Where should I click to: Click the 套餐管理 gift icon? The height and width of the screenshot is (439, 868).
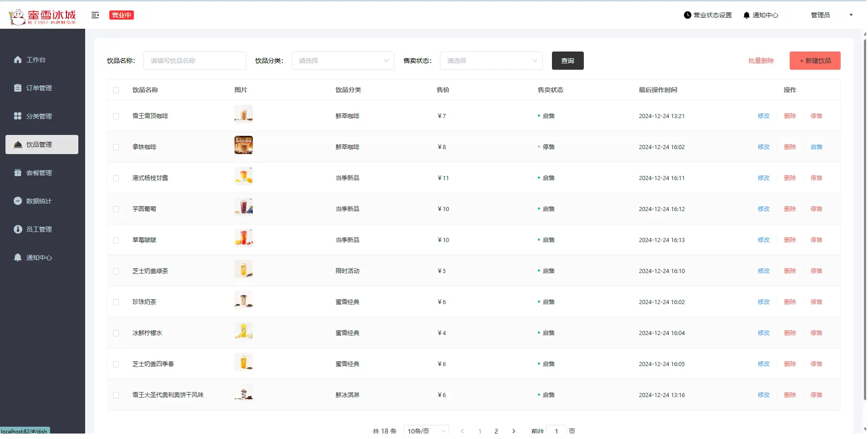[18, 173]
